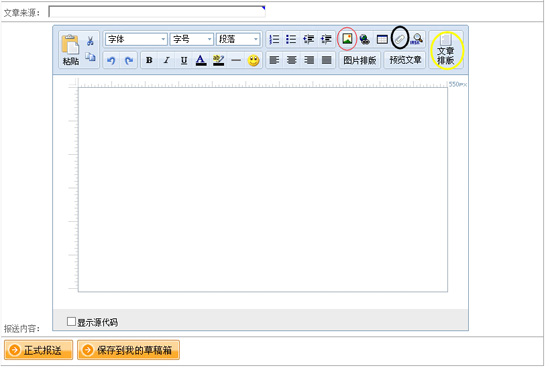Open the 字号 font size dropdown

click(192, 39)
